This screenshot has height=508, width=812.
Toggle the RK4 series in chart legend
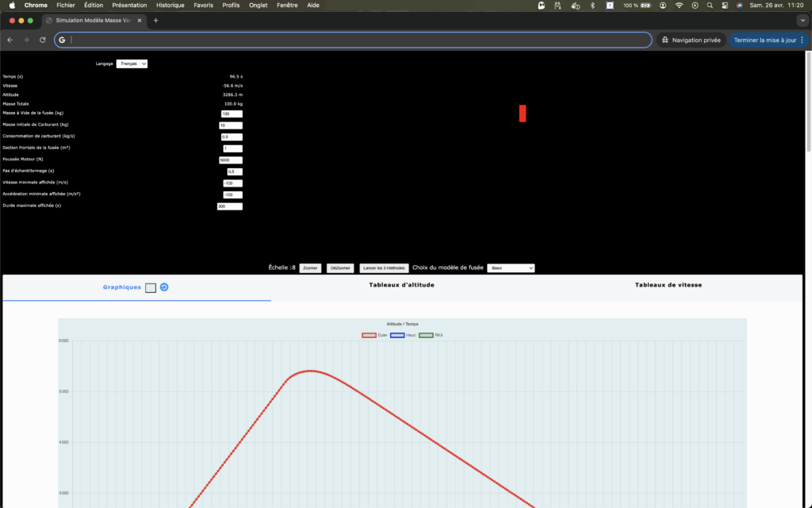[431, 336]
